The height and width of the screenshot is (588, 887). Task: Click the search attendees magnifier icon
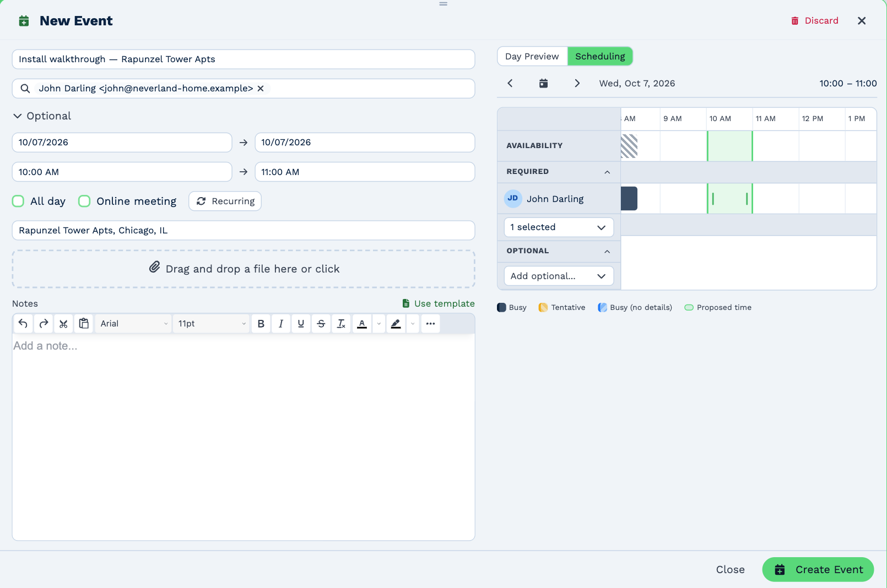pyautogui.click(x=25, y=89)
